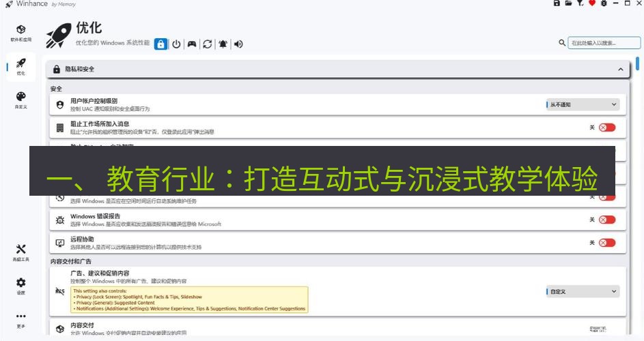Open 高级工具 tools section in sidebar
This screenshot has height=341, width=644.
point(21,252)
